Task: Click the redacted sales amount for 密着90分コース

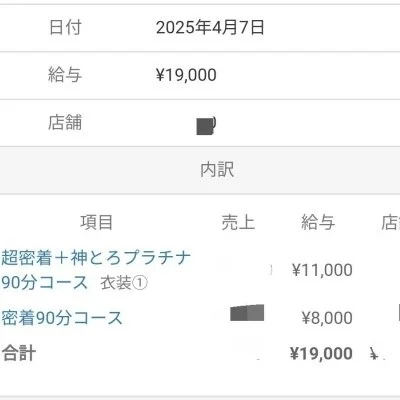Action: [247, 313]
